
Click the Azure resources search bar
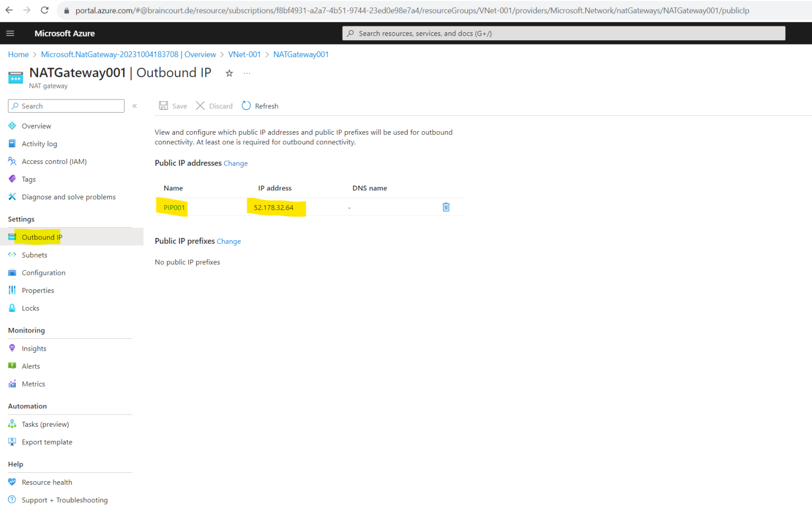coord(563,33)
